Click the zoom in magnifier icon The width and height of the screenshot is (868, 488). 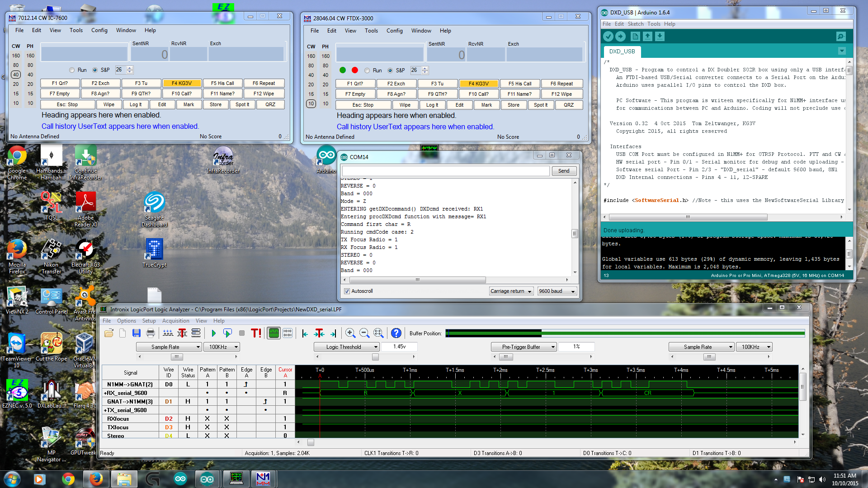350,333
